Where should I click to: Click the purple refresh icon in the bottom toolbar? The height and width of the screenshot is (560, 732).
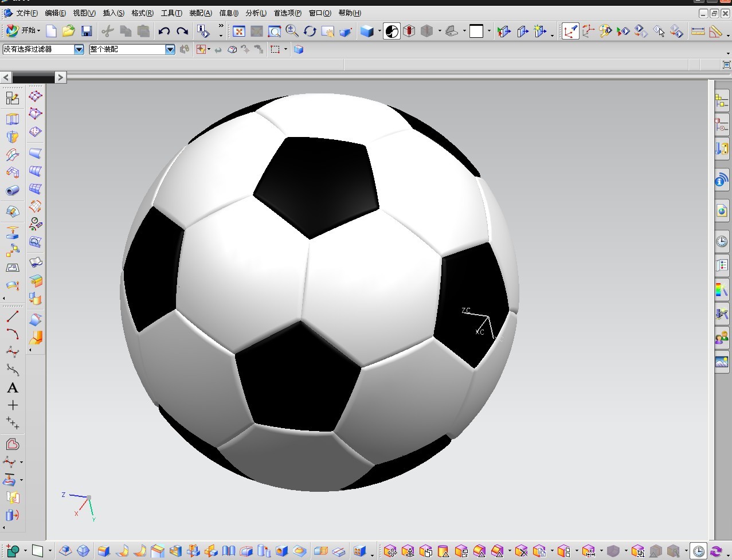pyautogui.click(x=716, y=551)
